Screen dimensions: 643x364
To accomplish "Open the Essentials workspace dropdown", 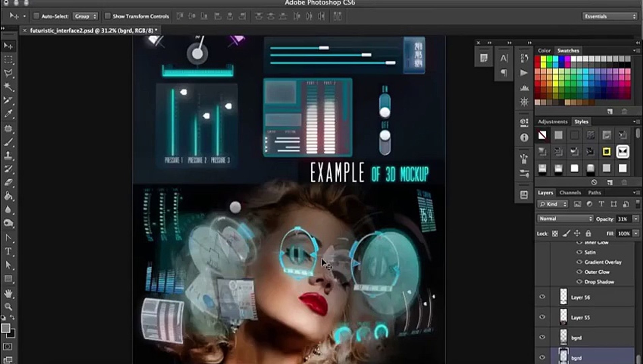I will pyautogui.click(x=610, y=16).
